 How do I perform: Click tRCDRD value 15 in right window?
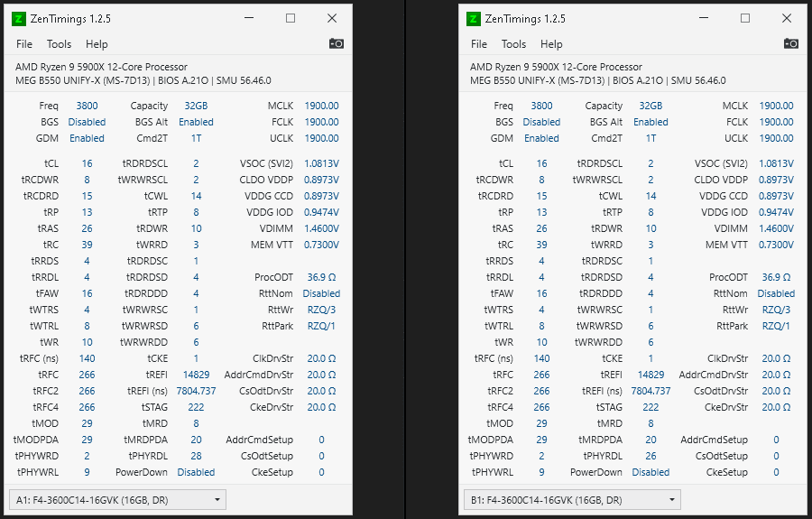[541, 196]
